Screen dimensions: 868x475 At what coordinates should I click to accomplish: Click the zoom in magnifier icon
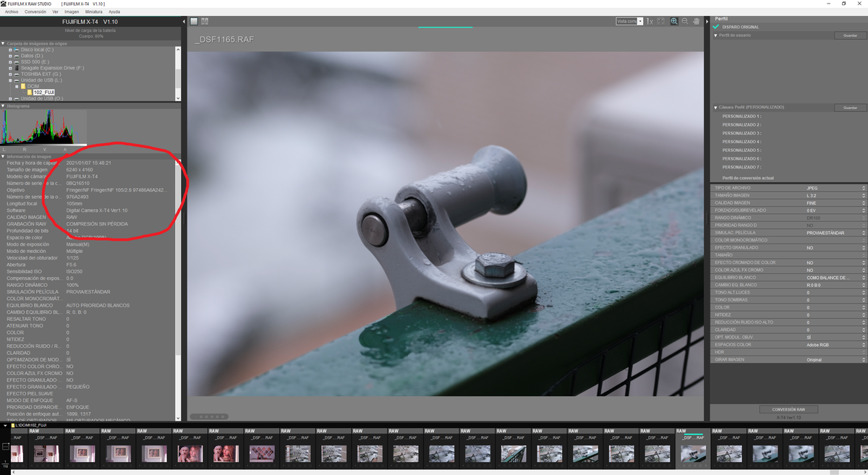[x=674, y=22]
